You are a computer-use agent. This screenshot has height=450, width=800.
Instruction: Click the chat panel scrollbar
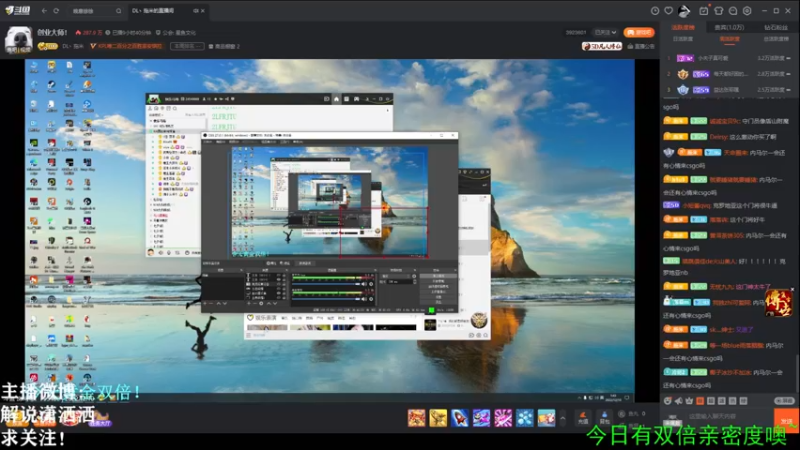(796, 372)
